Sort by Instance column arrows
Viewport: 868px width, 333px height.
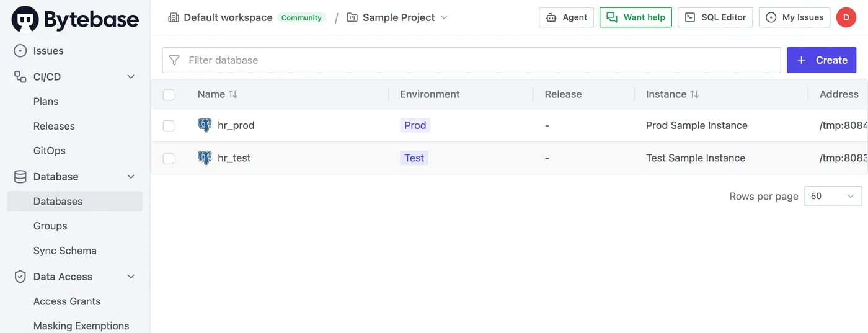click(694, 94)
